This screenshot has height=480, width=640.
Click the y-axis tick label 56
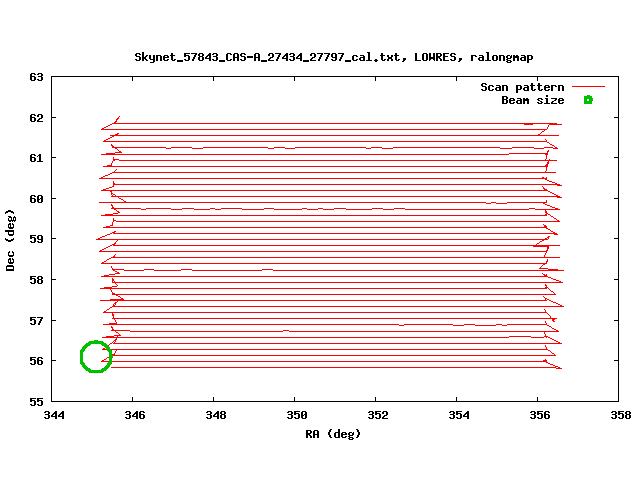click(36, 361)
